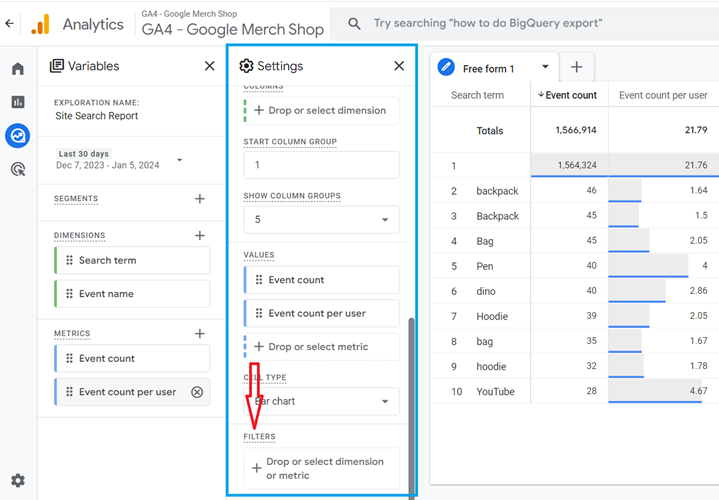The width and height of the screenshot is (719, 500).
Task: Add a new dimension with plus
Action: click(x=199, y=235)
